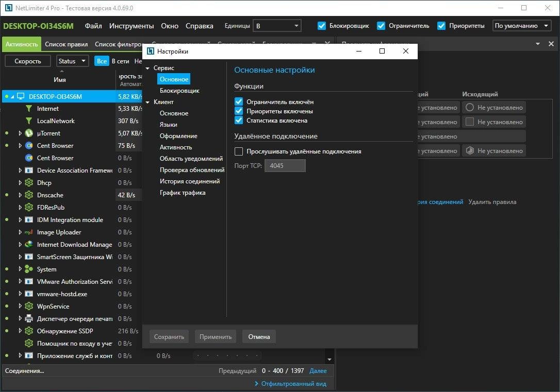Uncheck Приоритеты включены option
This screenshot has height=392, width=560.
239,111
